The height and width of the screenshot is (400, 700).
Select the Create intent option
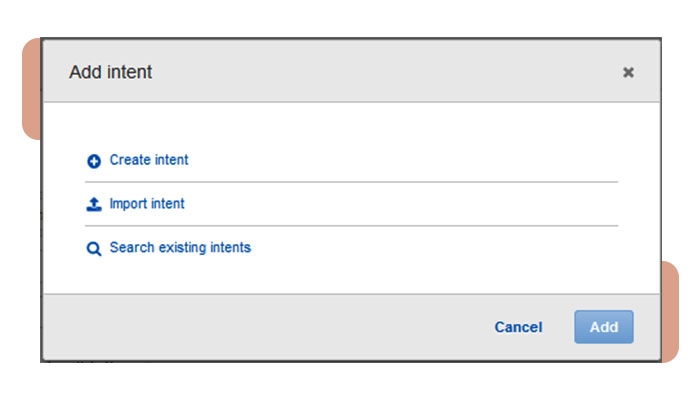pyautogui.click(x=149, y=160)
